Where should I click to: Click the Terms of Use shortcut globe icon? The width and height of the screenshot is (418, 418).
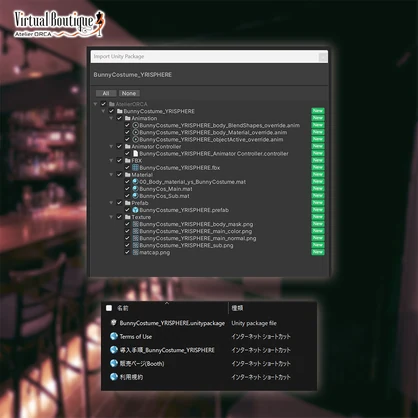point(114,336)
